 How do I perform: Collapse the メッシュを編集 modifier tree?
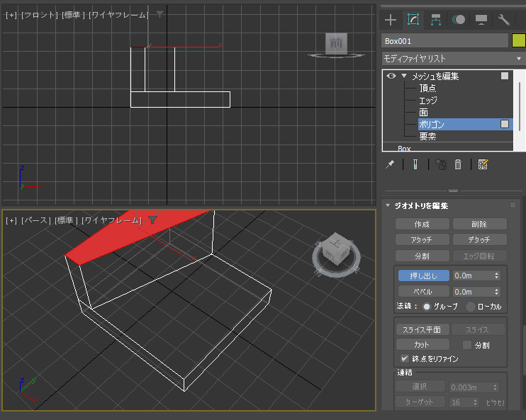pos(404,76)
